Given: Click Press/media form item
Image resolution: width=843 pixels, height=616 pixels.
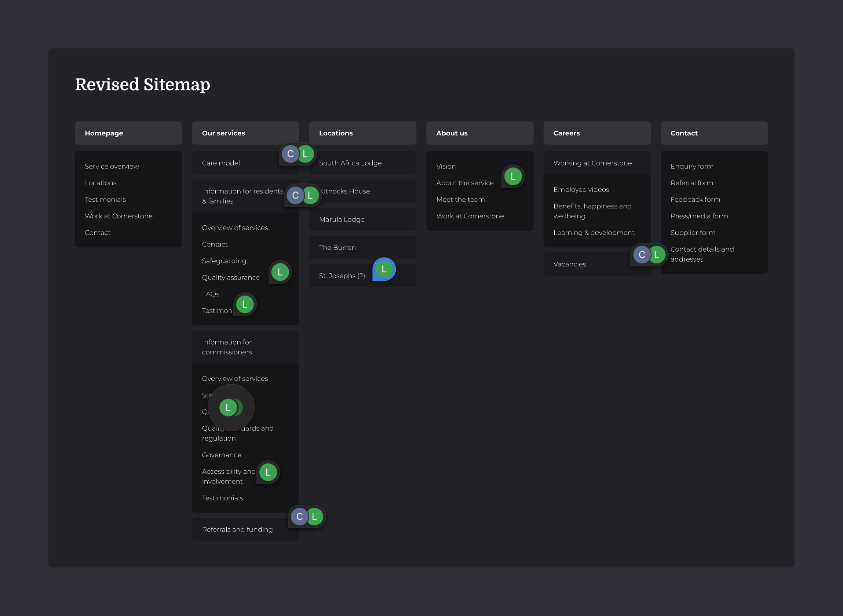Looking at the screenshot, I should click(x=699, y=216).
